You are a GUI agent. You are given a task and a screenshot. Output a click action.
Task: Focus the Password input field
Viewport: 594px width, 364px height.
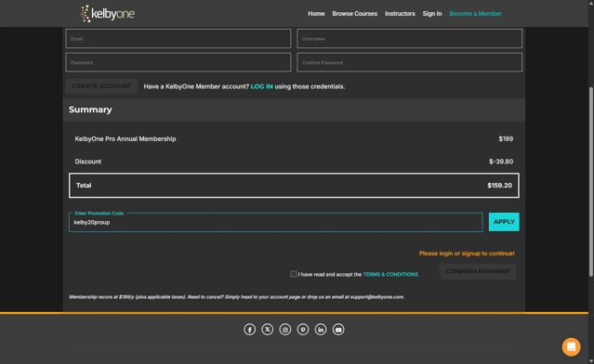[178, 62]
